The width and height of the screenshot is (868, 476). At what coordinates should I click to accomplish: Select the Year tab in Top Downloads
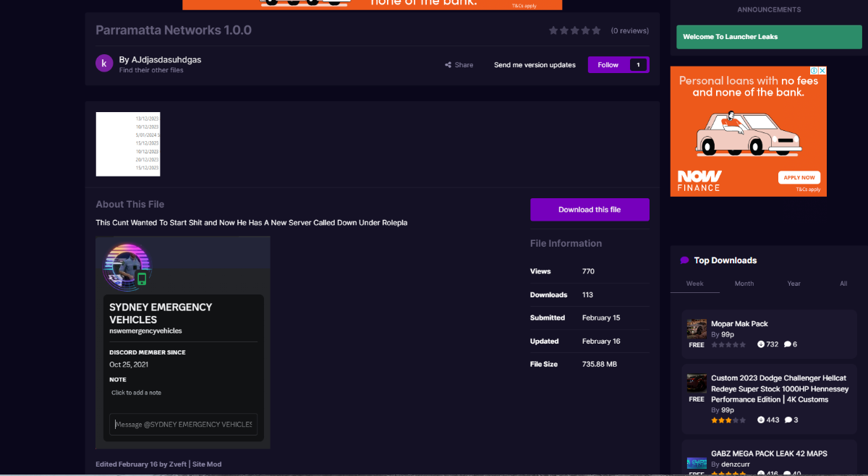(793, 284)
